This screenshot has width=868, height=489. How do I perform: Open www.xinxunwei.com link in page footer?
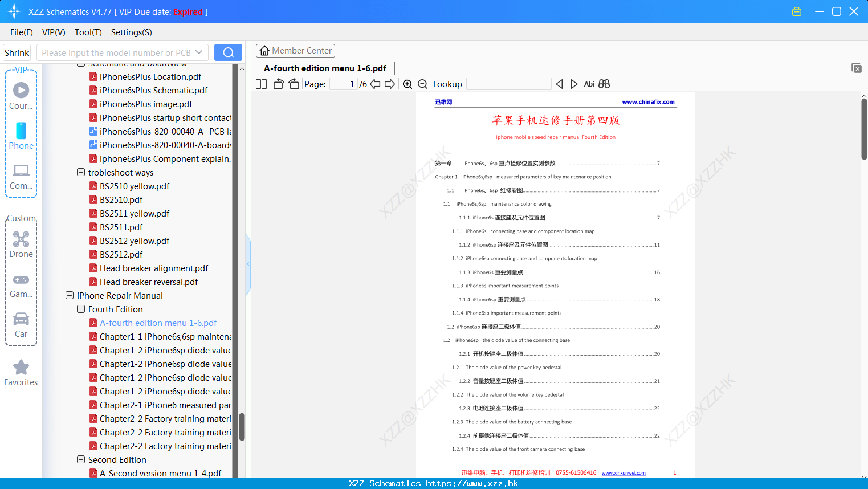[x=624, y=473]
